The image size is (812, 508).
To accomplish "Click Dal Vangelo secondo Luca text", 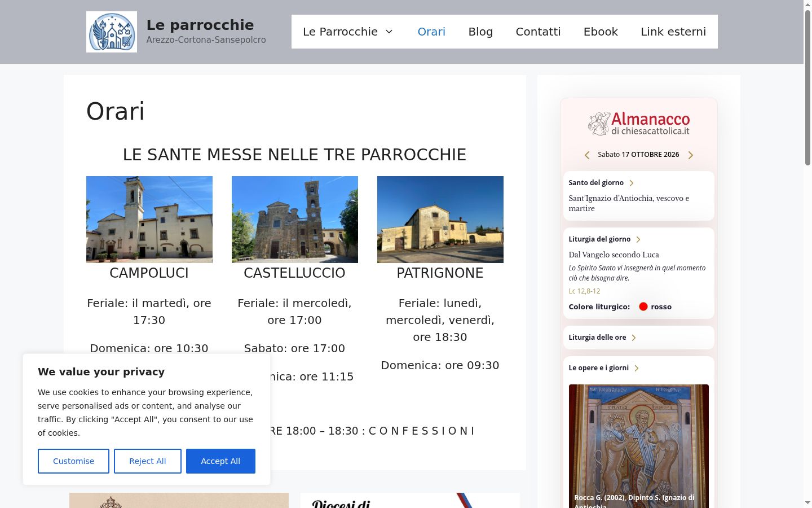I will 614,255.
